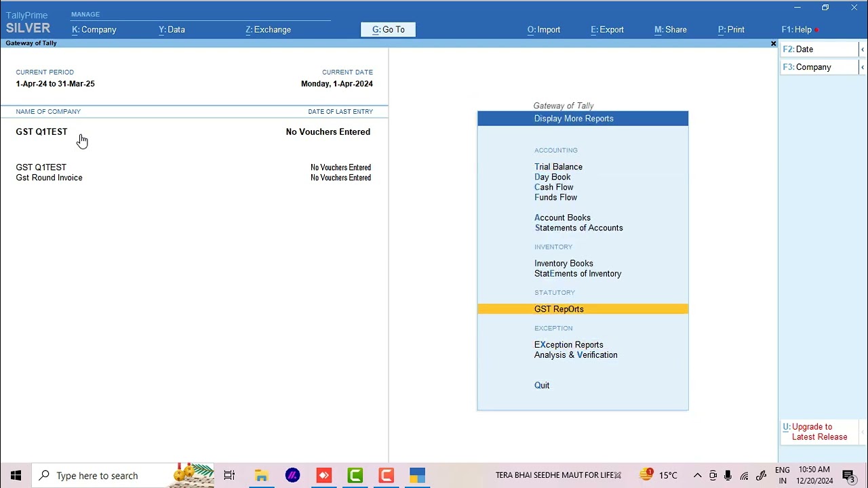
Task: Open Statements of Inventory
Action: click(578, 274)
